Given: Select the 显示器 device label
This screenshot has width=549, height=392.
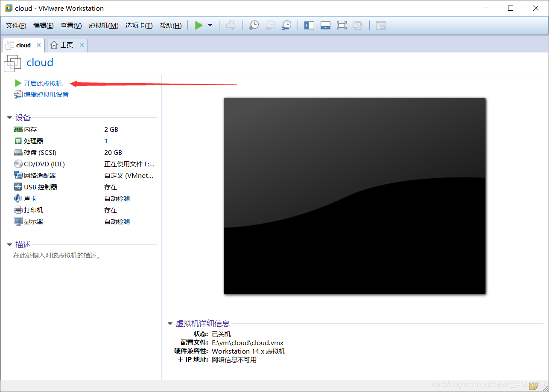Looking at the screenshot, I should (x=34, y=221).
